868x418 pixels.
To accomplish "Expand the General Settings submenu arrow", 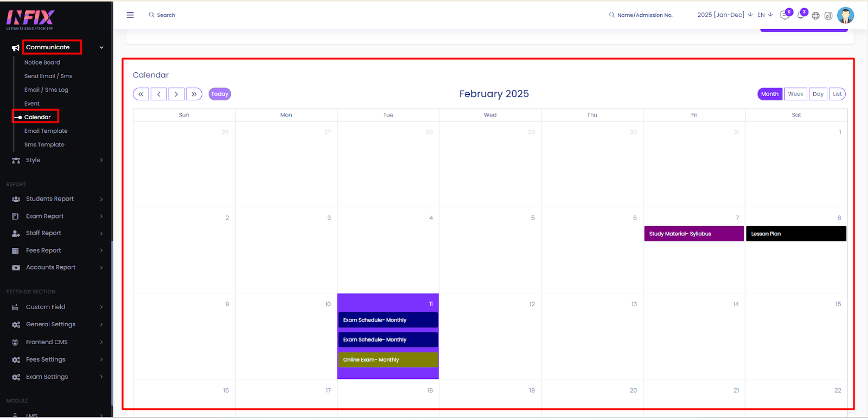I will coord(101,325).
